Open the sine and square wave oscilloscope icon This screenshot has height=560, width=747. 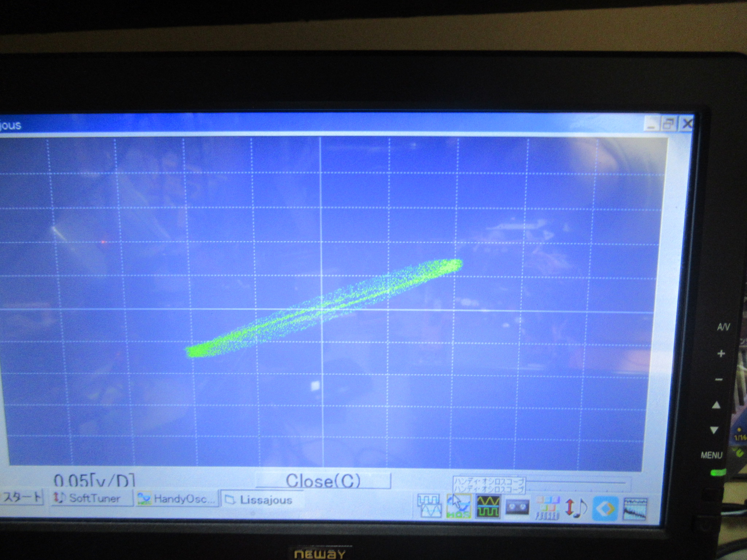point(488,506)
